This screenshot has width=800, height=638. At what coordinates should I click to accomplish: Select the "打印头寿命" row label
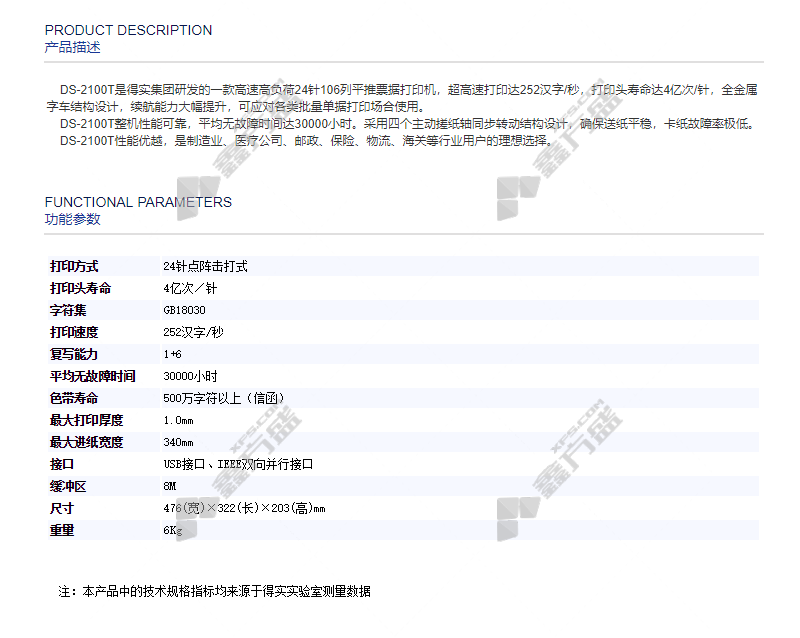pos(80,288)
